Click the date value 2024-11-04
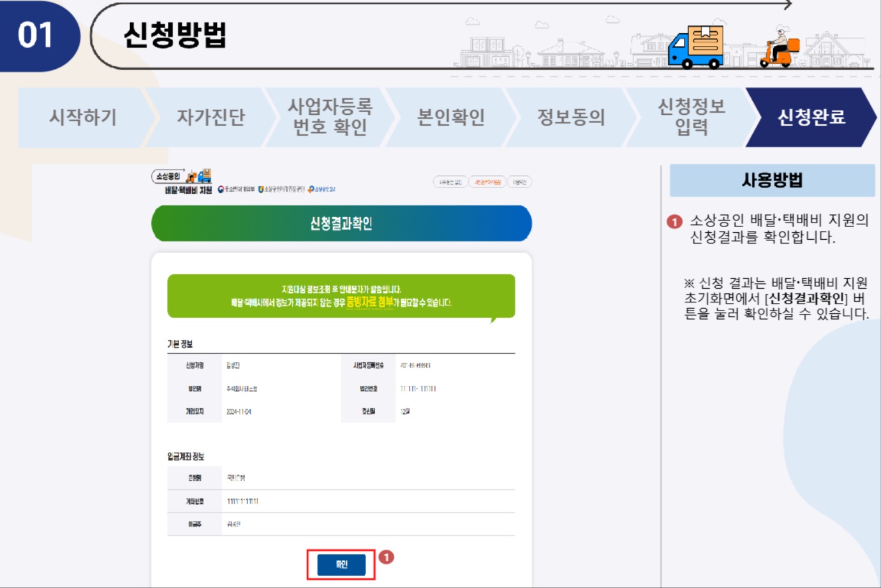This screenshot has height=588, width=881. (x=239, y=412)
